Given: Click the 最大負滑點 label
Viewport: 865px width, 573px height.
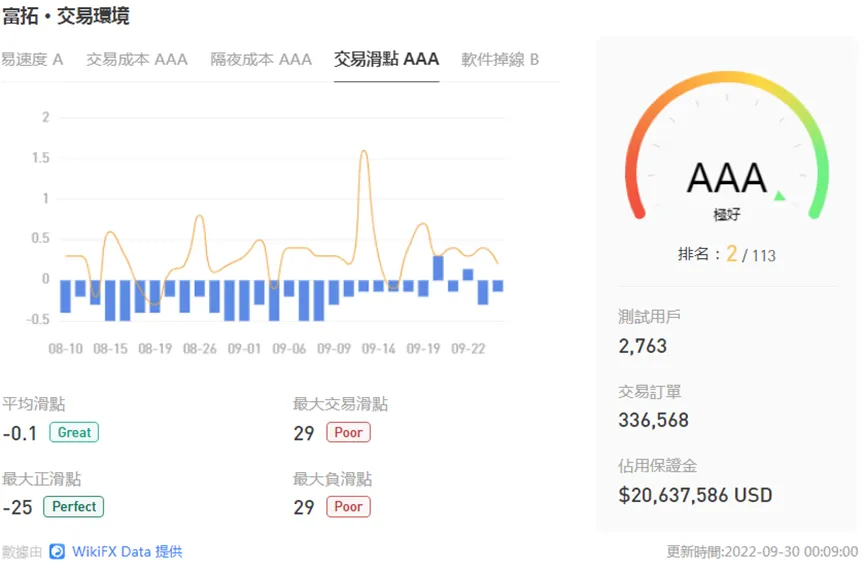Looking at the screenshot, I should tap(332, 479).
